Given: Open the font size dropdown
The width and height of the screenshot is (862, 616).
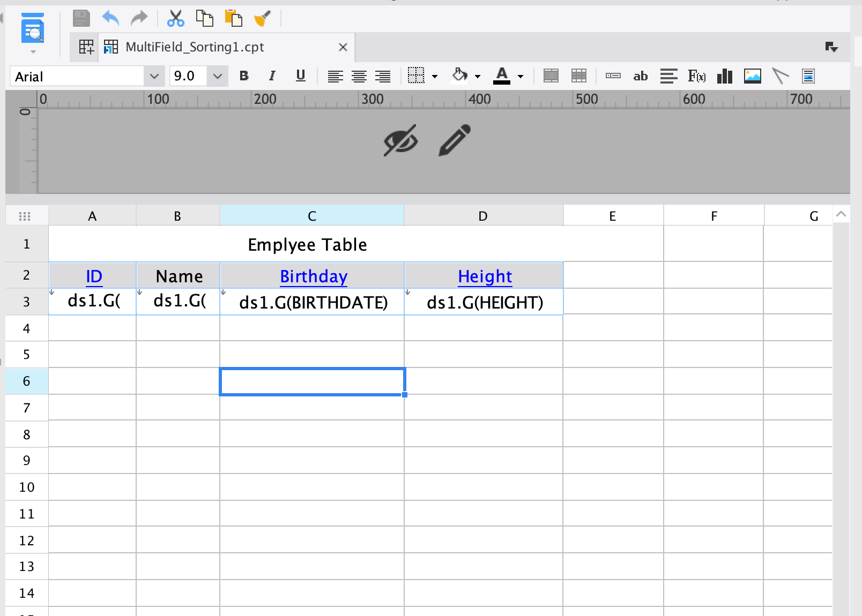Looking at the screenshot, I should [217, 76].
